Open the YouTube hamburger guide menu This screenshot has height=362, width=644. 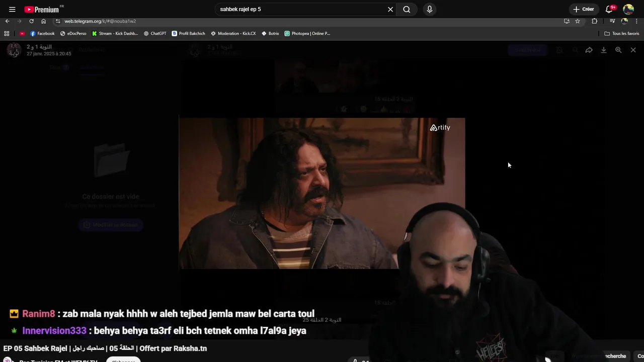point(12,9)
